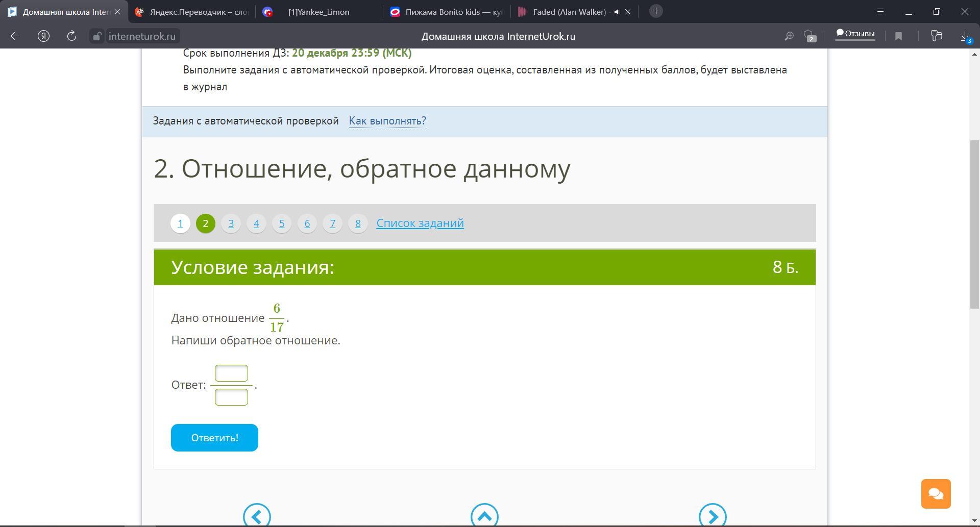Click the 8 Б. points label
The width and height of the screenshot is (980, 527).
[x=786, y=267]
